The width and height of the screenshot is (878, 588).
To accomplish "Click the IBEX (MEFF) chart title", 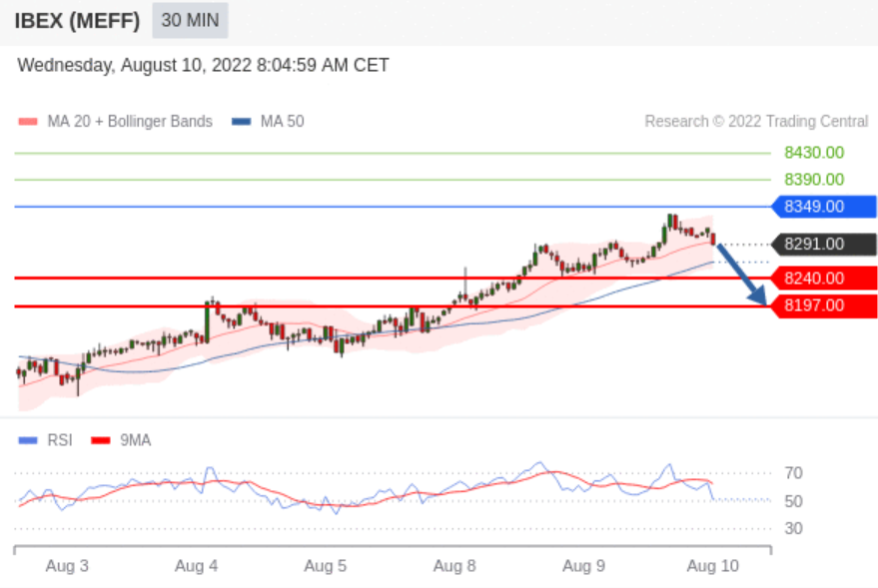I will 78,20.
